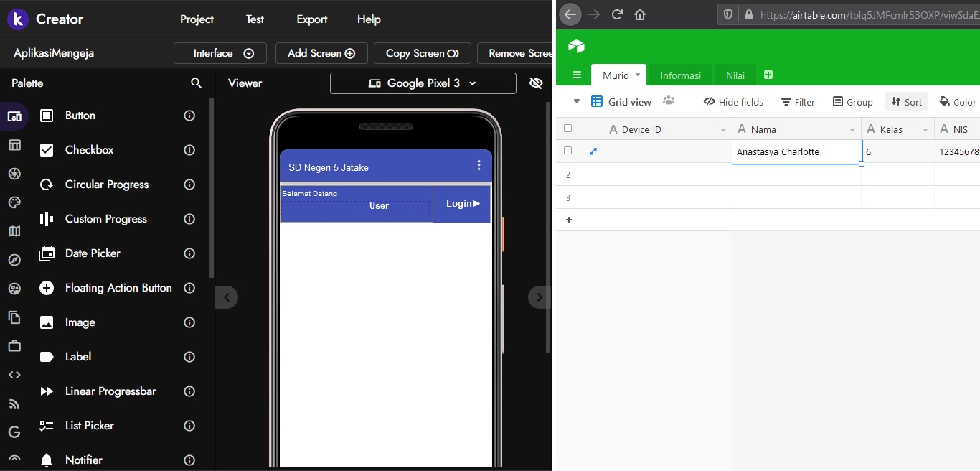Open the Airtable Color option

click(958, 102)
